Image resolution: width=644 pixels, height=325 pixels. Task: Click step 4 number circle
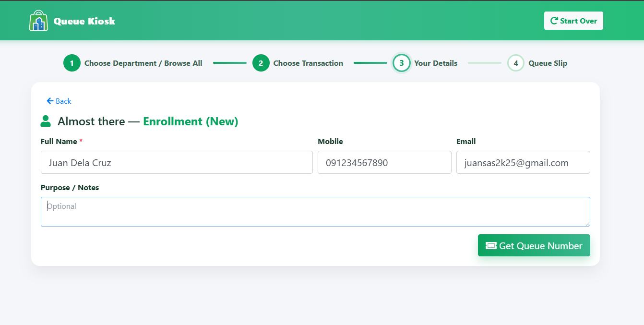pyautogui.click(x=516, y=63)
